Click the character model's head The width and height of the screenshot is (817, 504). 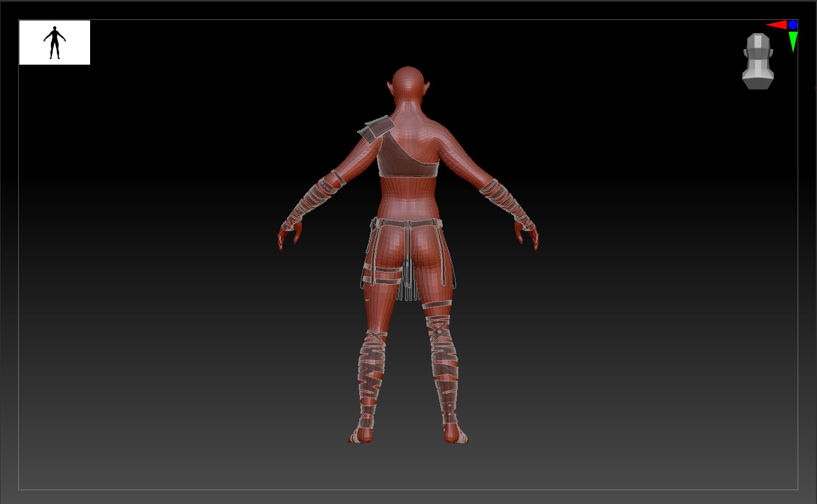409,86
